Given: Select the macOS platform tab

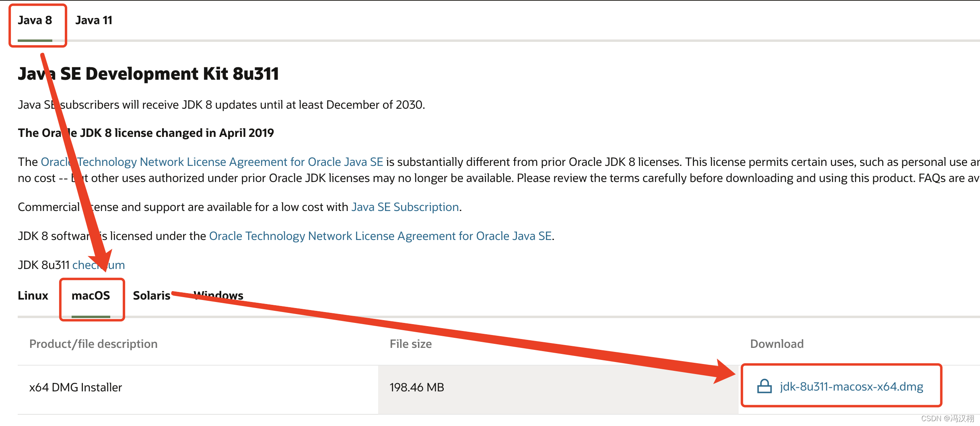Looking at the screenshot, I should pos(91,296).
